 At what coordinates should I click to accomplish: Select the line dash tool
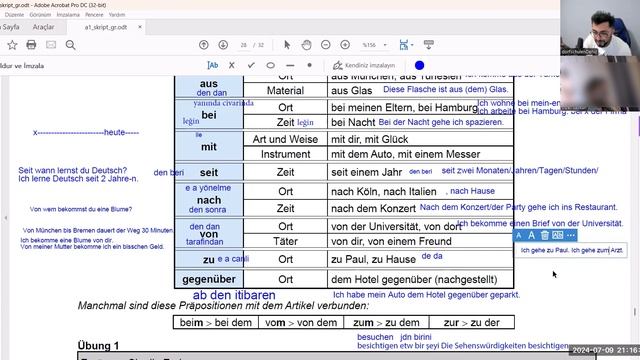[x=290, y=65]
